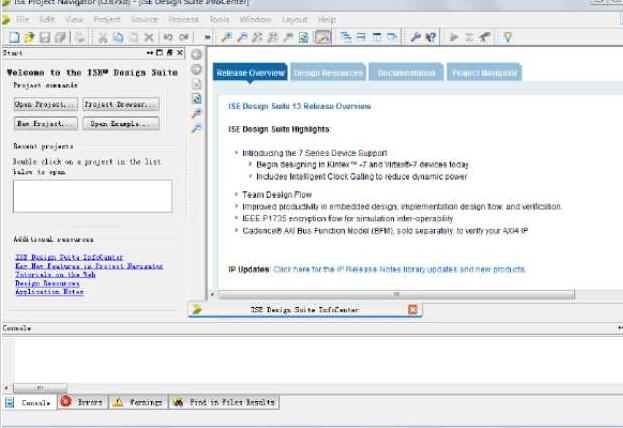The image size is (623, 428).
Task: Click the Project Browser... button
Action: click(121, 104)
